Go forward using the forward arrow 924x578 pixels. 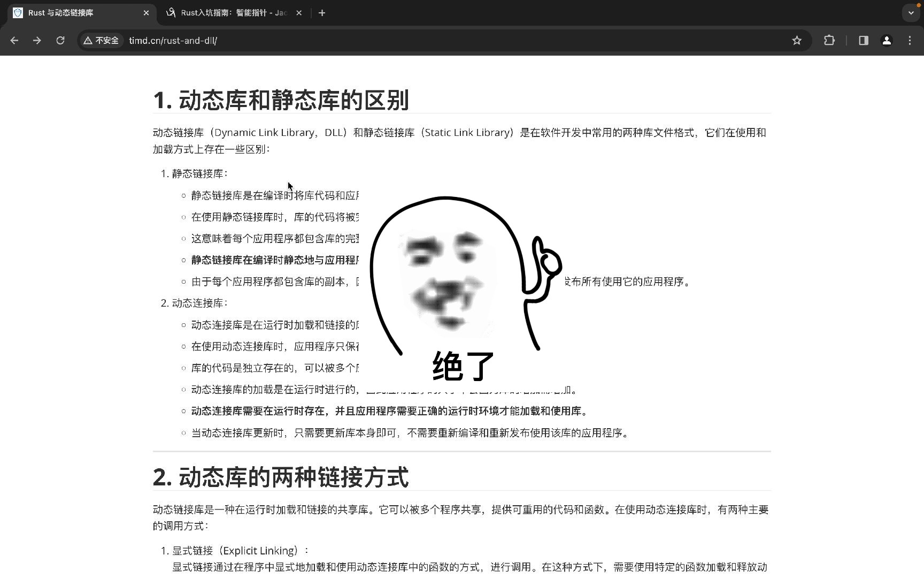(37, 40)
